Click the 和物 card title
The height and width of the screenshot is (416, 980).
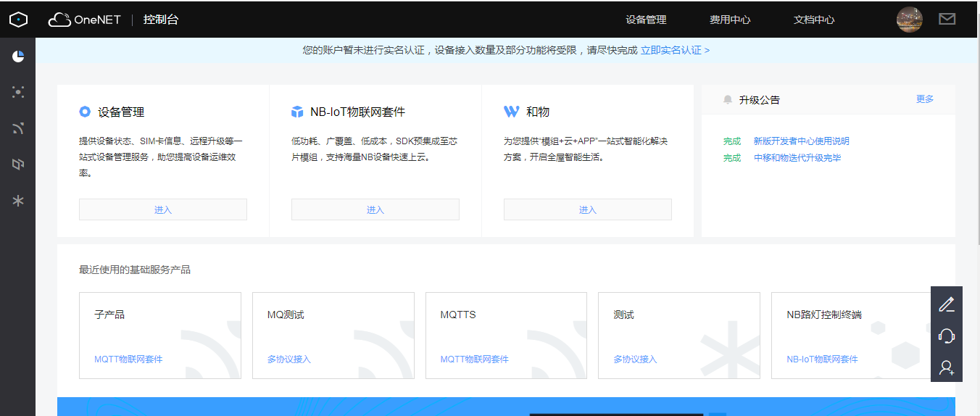538,112
